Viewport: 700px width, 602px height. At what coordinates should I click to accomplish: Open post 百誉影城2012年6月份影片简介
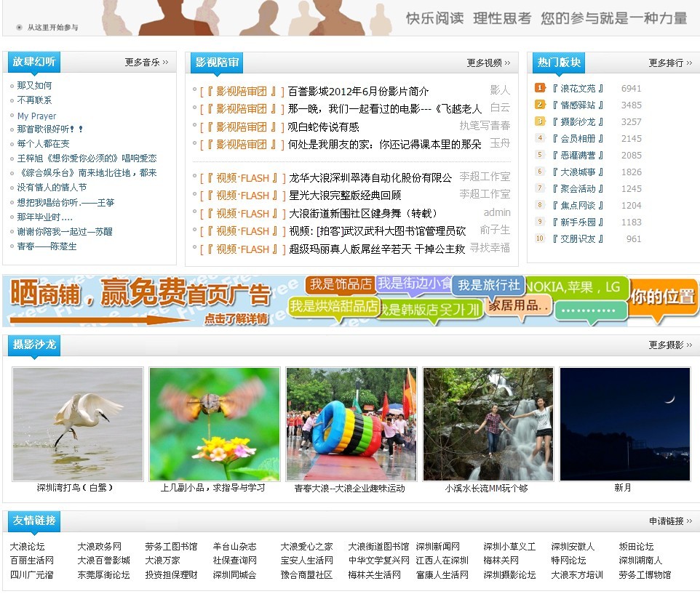click(x=359, y=92)
